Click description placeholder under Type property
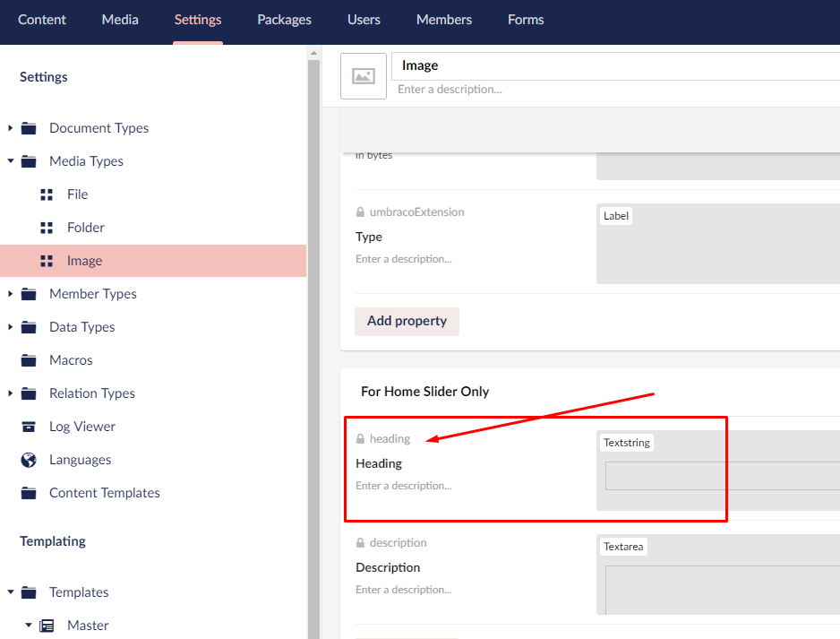This screenshot has width=840, height=639. pos(404,259)
